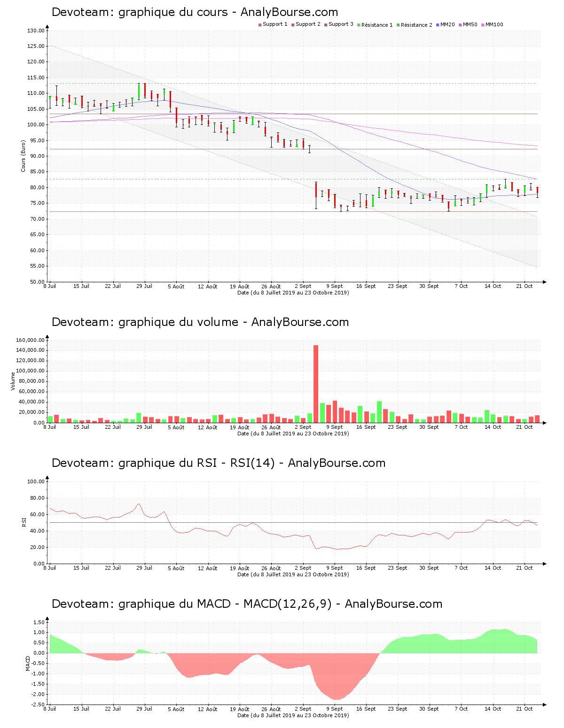Click the 55.00 price axis tick label
The image size is (564, 728).
(x=38, y=266)
